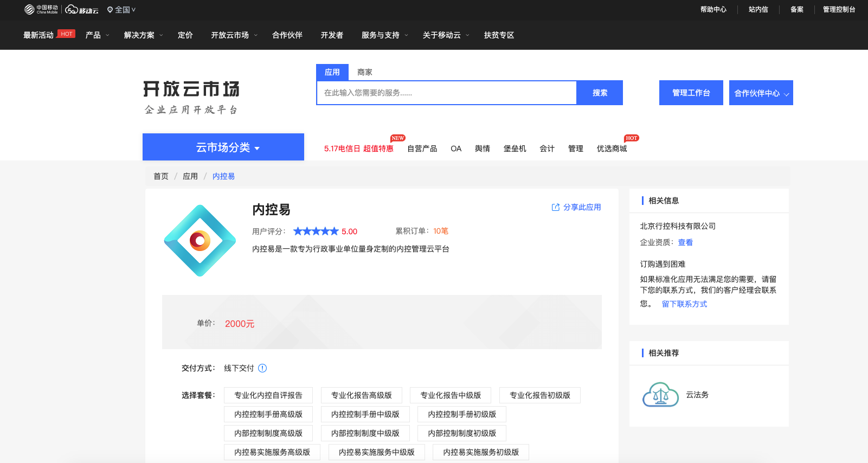Expand the 解决方案 navigation dropdown
868x463 pixels.
pos(144,35)
